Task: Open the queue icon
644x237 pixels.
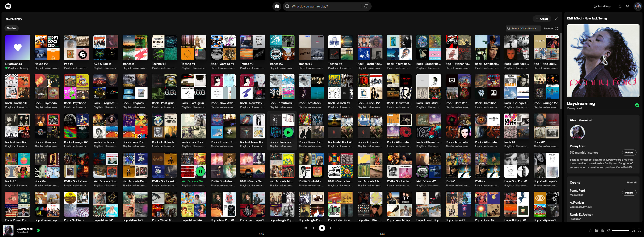Action: tap(597, 230)
